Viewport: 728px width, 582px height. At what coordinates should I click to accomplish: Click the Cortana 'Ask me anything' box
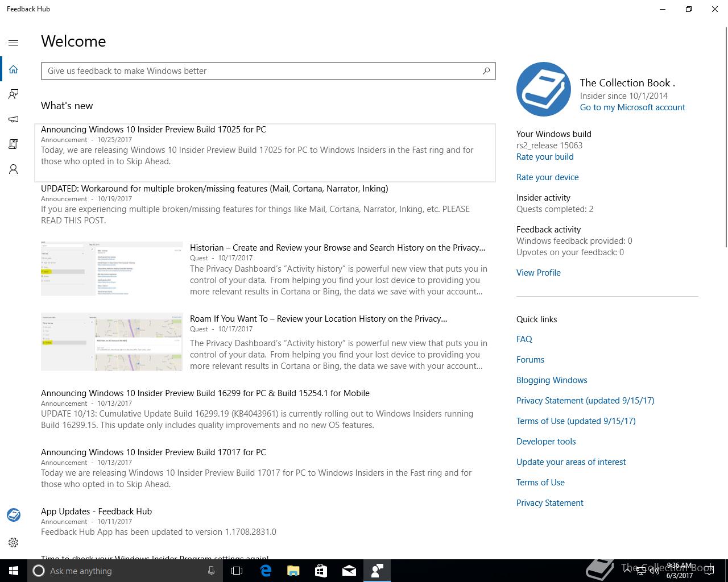click(124, 571)
